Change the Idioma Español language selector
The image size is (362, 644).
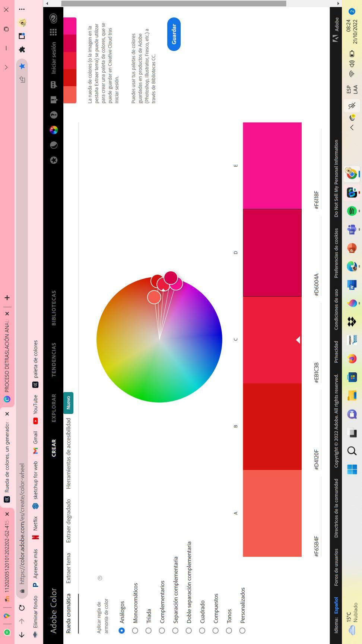click(x=336, y=605)
